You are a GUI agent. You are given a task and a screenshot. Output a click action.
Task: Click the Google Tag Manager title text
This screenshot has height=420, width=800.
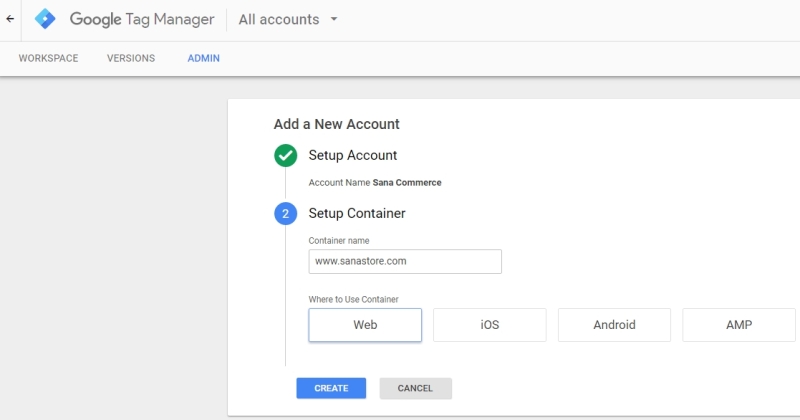[x=141, y=19]
